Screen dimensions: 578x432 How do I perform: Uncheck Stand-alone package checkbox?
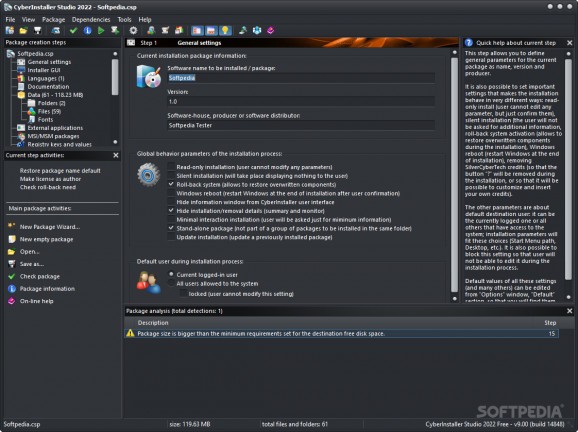pyautogui.click(x=171, y=228)
